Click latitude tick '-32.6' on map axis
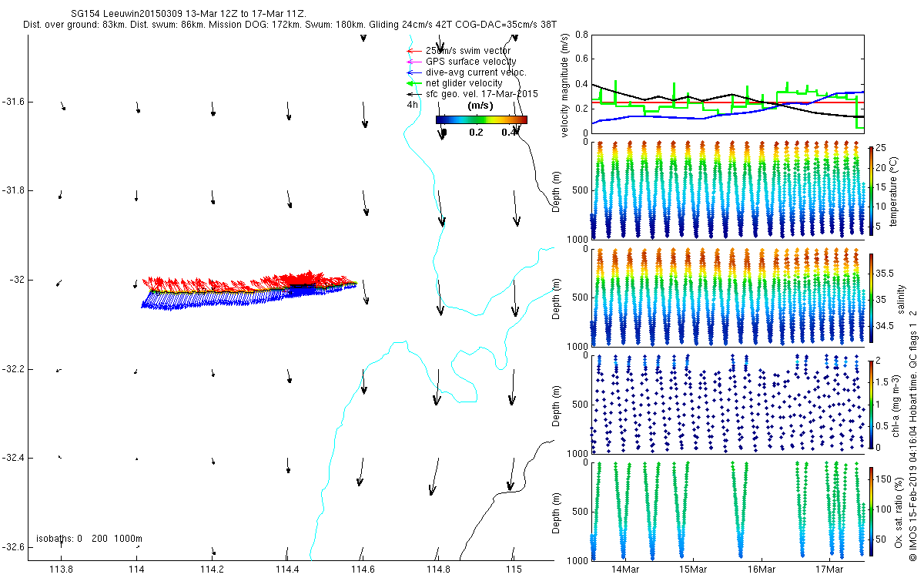Image resolution: width=924 pixels, height=578 pixels. point(14,547)
